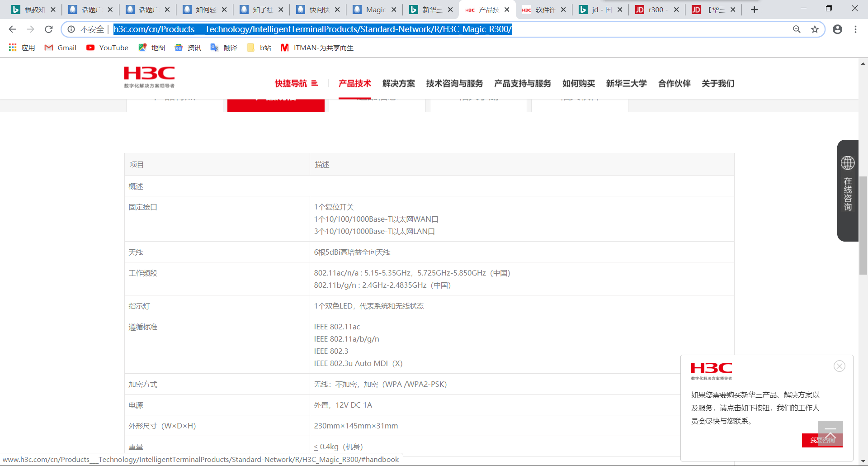This screenshot has height=466, width=868.
Task: Click the 工作频段 row label
Action: (x=143, y=273)
